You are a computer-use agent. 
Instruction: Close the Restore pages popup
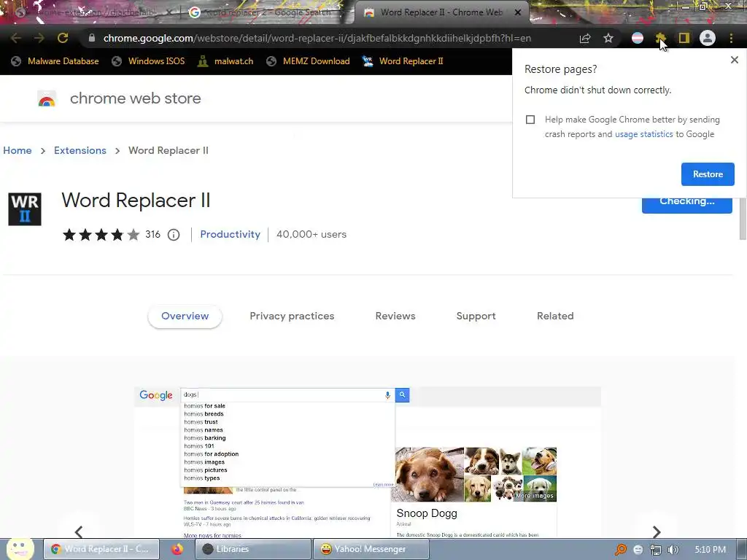(735, 60)
